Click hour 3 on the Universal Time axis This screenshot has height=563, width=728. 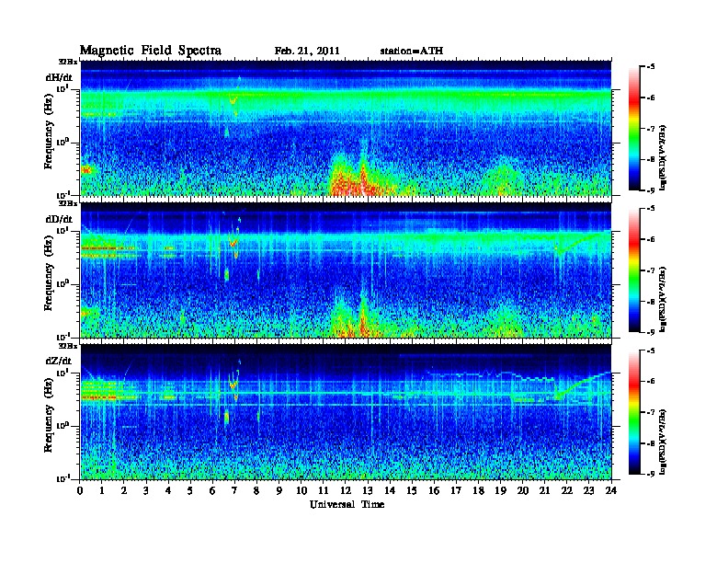[x=146, y=490]
